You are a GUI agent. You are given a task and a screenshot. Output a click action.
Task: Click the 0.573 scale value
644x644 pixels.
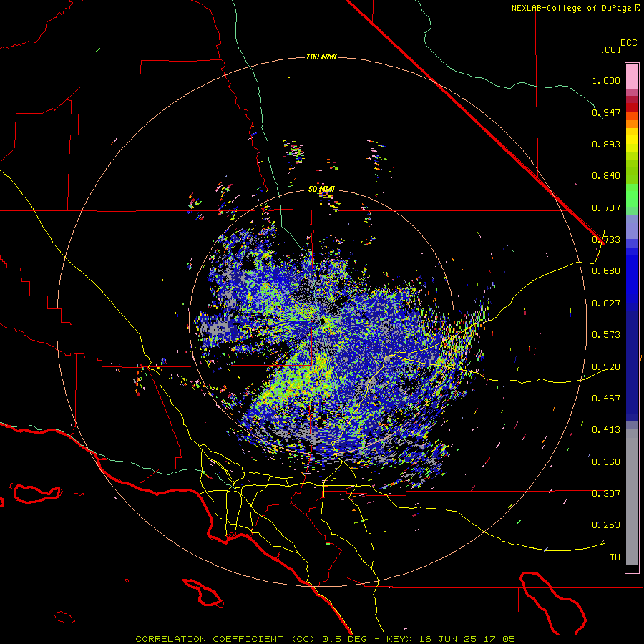(x=606, y=335)
